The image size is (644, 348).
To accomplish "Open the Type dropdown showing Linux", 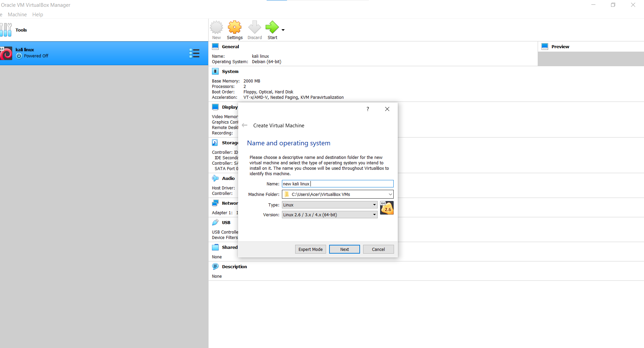I will (x=329, y=205).
